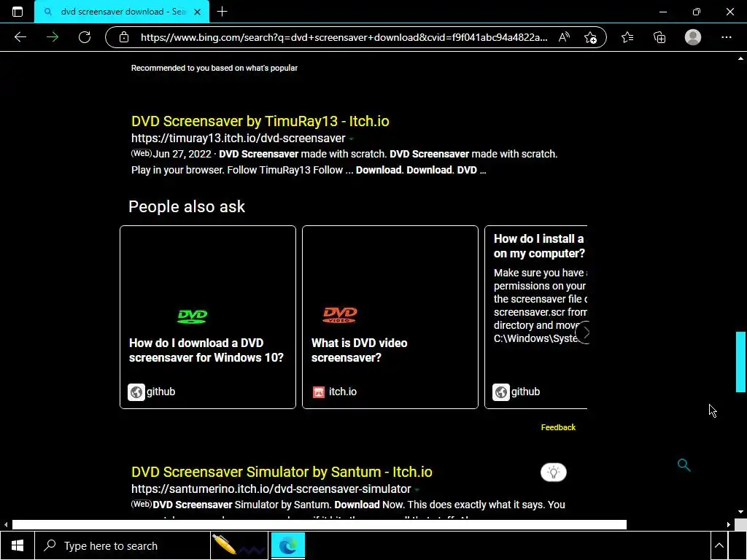This screenshot has width=747, height=560.
Task: Expand dropdown arrow next to timuray13.itch.io URL
Action: pyautogui.click(x=352, y=139)
